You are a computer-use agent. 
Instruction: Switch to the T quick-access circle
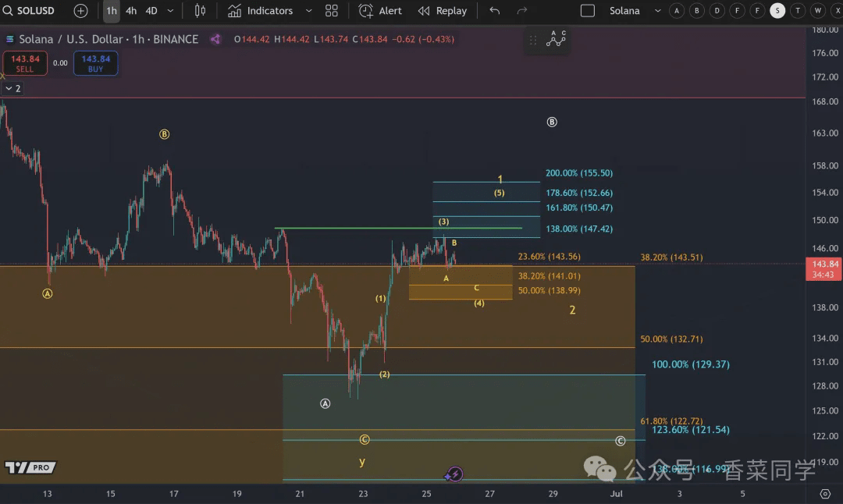(797, 11)
